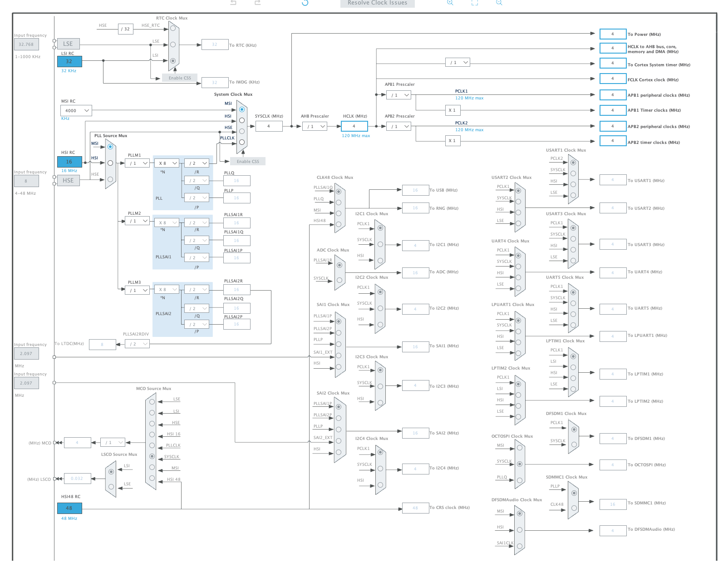Select PLLCLK in the System Clock Mux
Screen dimensions: 728x563
[x=242, y=142]
